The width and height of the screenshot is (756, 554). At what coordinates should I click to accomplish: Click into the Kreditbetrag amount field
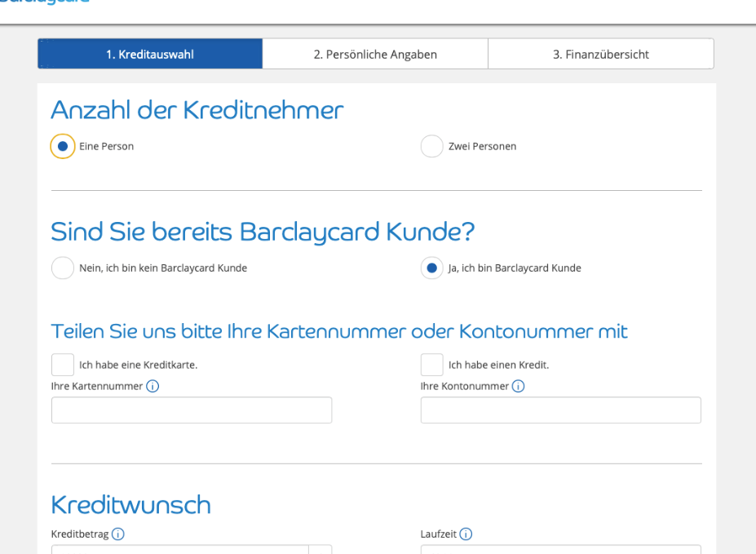(x=179, y=549)
